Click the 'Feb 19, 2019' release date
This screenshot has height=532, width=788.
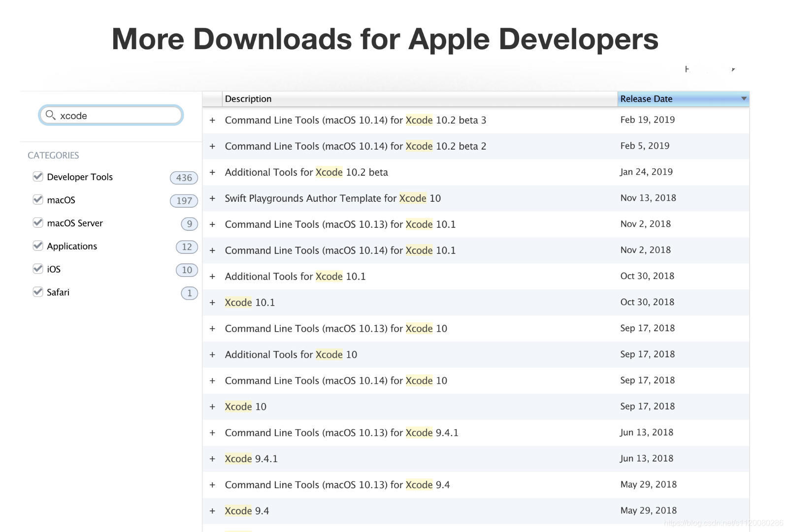[x=647, y=120]
